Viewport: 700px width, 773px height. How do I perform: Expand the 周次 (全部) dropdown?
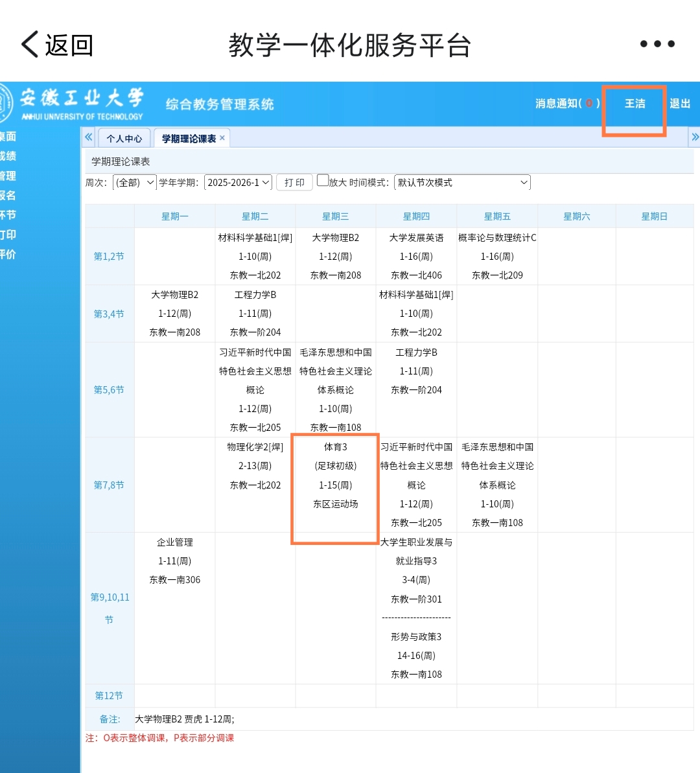pos(134,183)
